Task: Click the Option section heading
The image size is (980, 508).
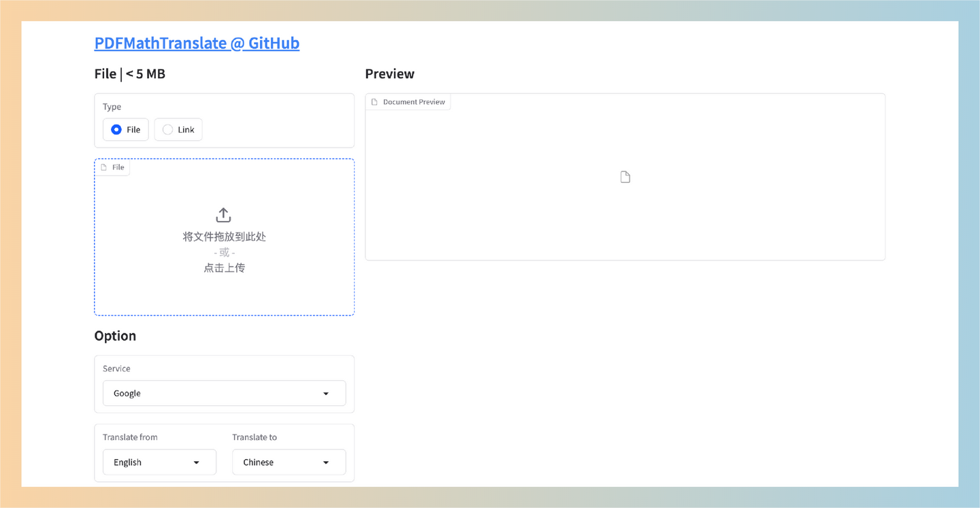Action: coord(115,336)
